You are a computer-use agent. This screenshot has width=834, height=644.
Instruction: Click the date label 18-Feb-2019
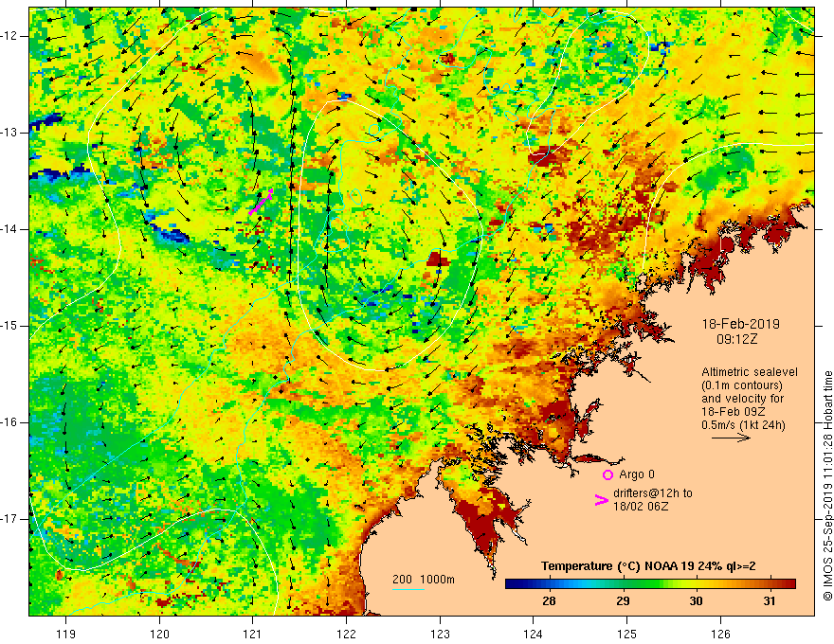pyautogui.click(x=740, y=324)
